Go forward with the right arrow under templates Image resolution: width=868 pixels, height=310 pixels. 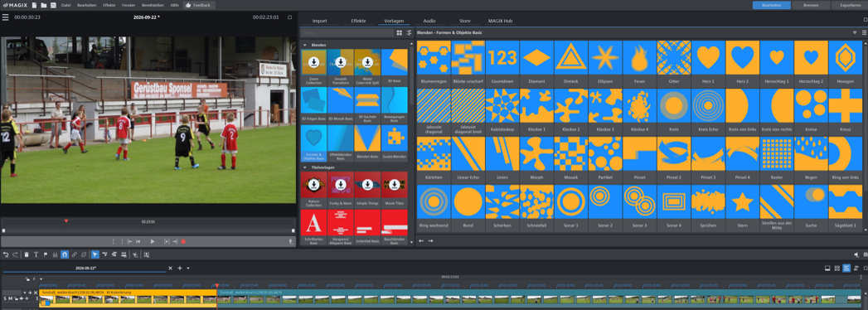tap(430, 241)
